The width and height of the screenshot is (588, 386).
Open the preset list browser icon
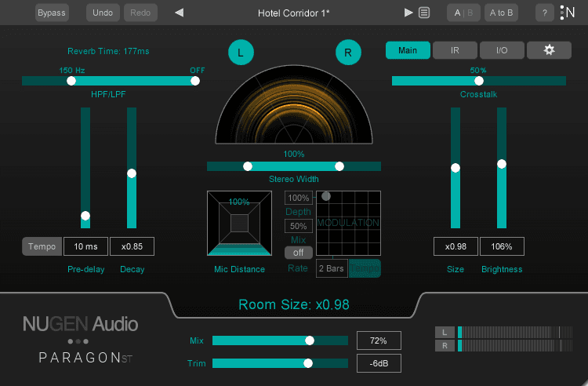424,13
